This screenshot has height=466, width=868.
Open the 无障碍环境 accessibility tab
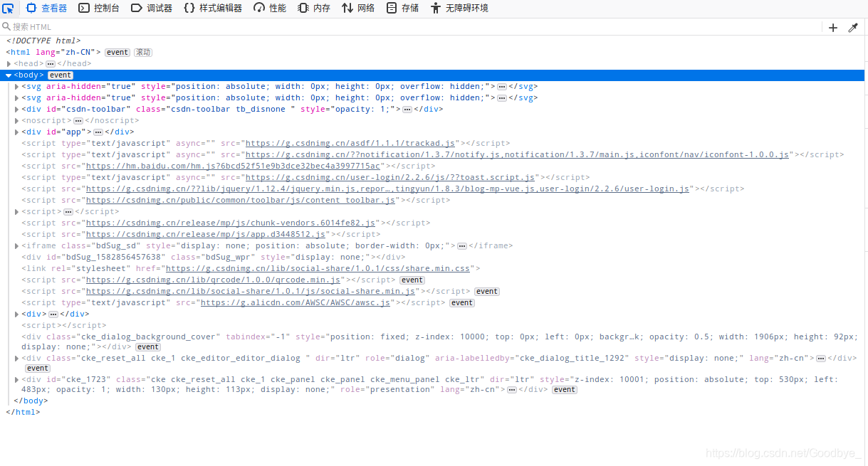[459, 9]
